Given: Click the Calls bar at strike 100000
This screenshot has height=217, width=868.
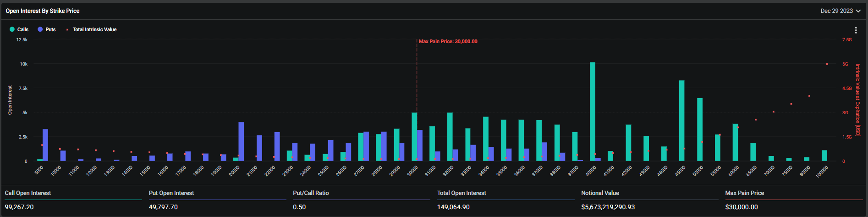Looking at the screenshot, I should [824, 156].
